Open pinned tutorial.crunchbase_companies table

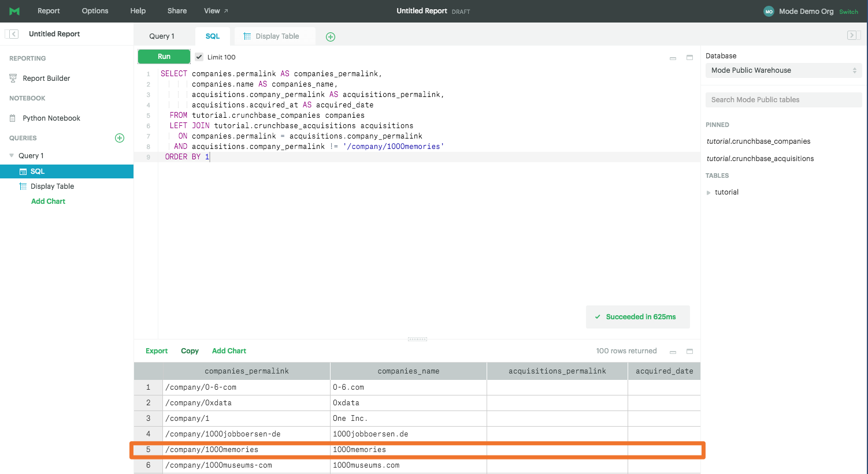758,141
